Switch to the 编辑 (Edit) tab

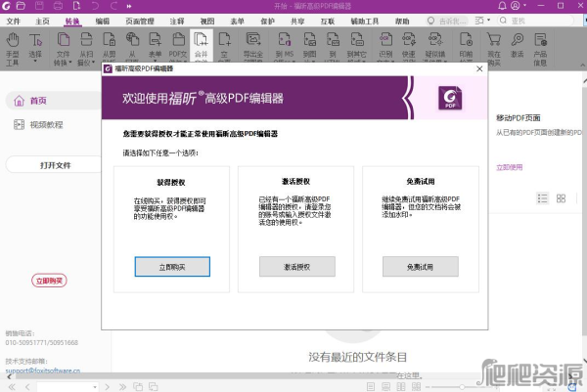coord(102,22)
